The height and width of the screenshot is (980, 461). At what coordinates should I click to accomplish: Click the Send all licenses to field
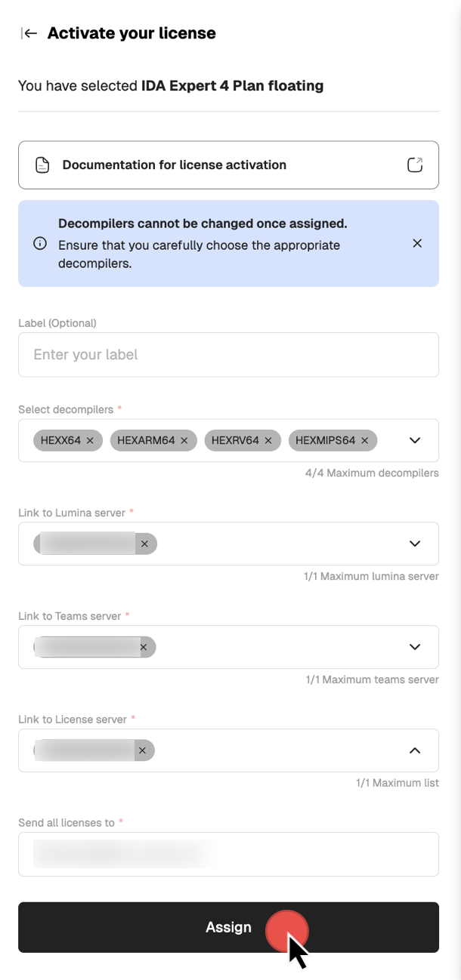click(228, 854)
